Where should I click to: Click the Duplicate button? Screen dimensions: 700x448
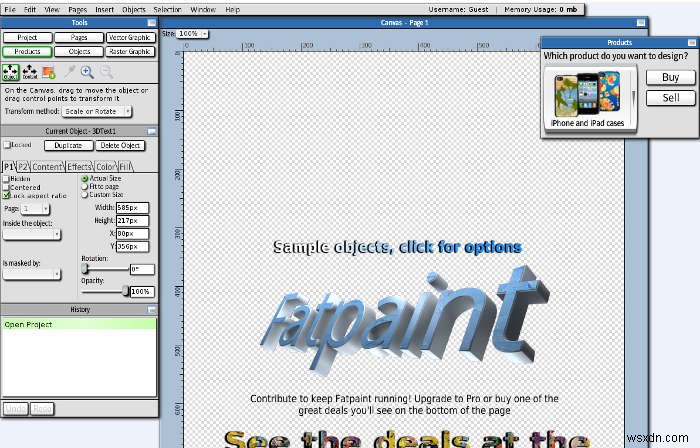(69, 145)
